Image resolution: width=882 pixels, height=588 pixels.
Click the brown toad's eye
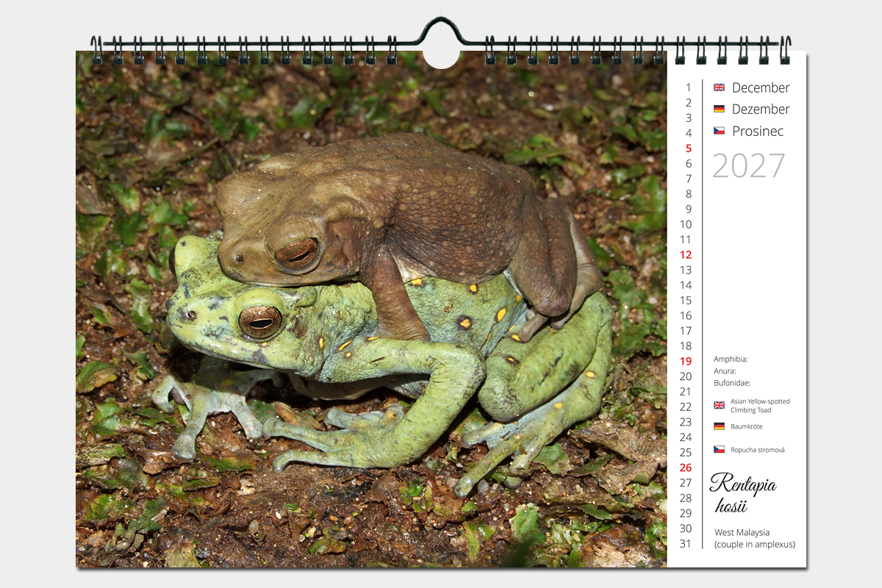click(298, 252)
